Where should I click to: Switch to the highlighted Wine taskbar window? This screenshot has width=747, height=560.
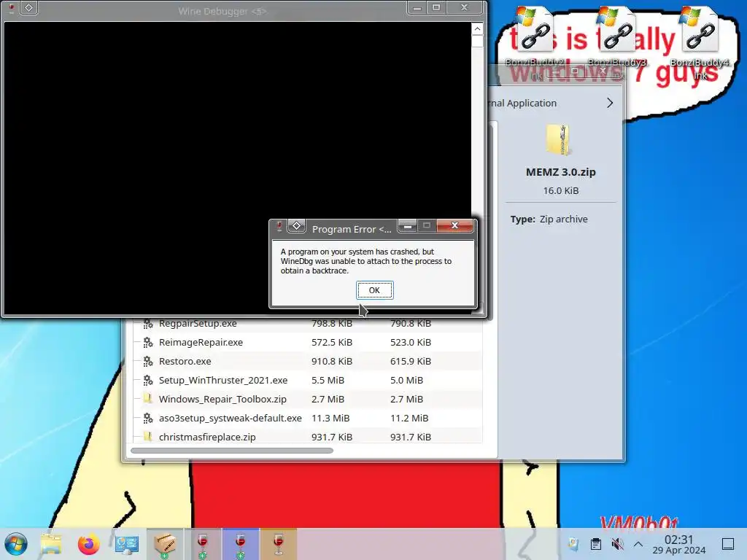click(241, 544)
